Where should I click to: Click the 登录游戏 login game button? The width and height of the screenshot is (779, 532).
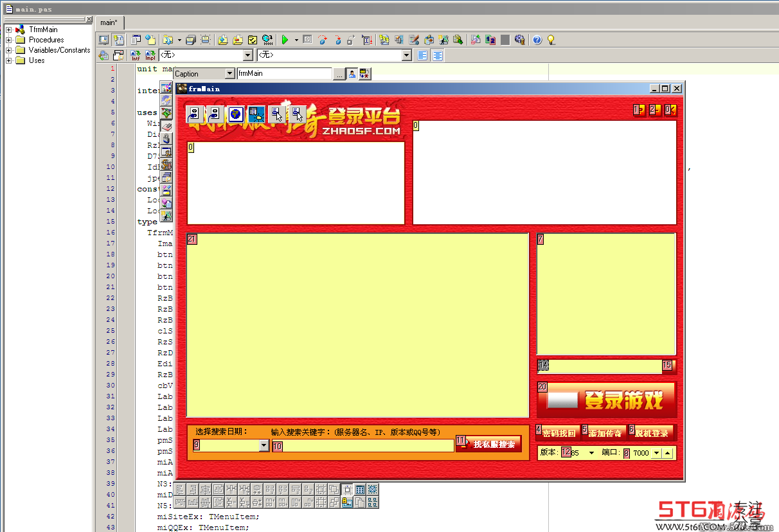[607, 400]
